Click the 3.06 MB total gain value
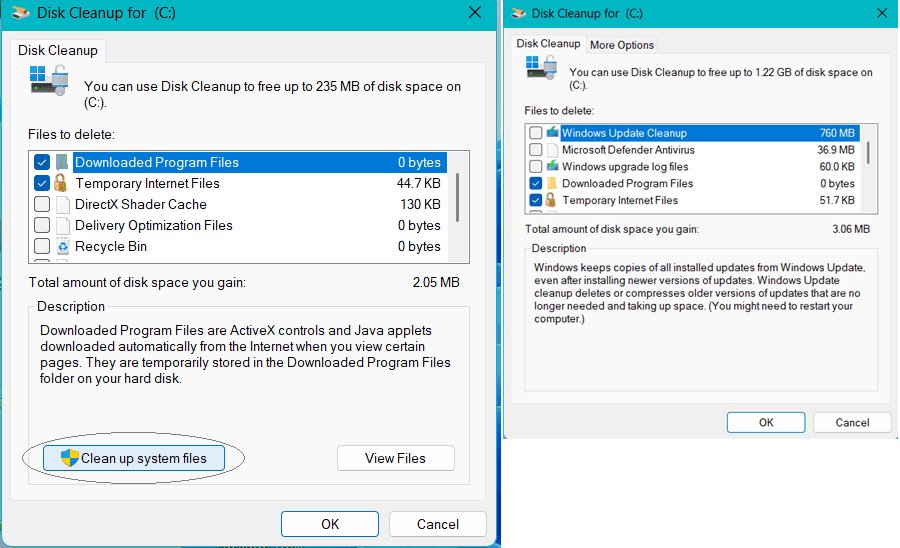900x548 pixels. pos(851,229)
